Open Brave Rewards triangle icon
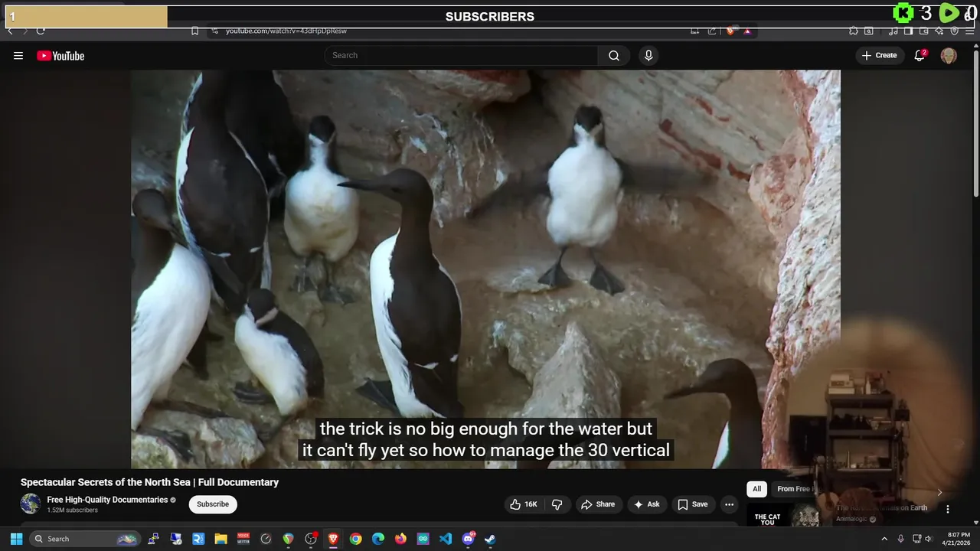 pyautogui.click(x=746, y=31)
